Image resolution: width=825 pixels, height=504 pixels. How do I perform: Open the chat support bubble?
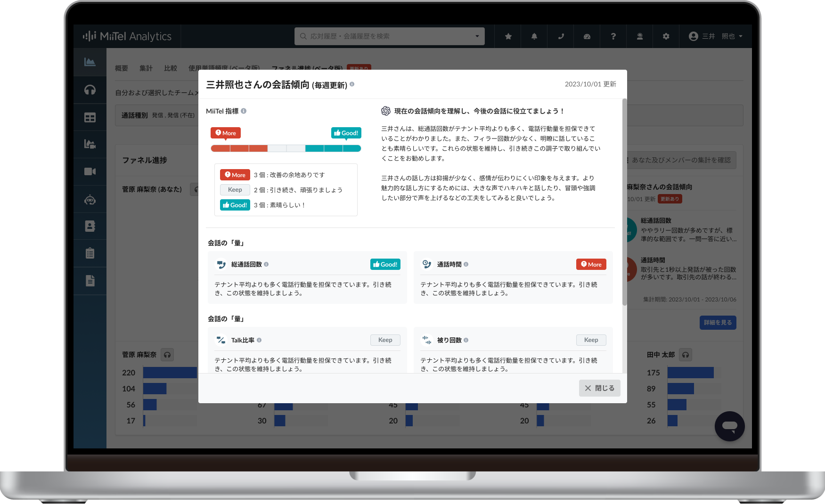point(729,426)
